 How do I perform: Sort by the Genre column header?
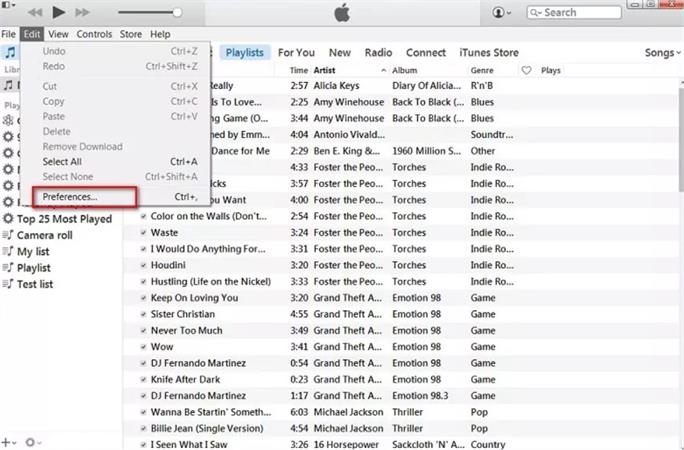point(482,70)
